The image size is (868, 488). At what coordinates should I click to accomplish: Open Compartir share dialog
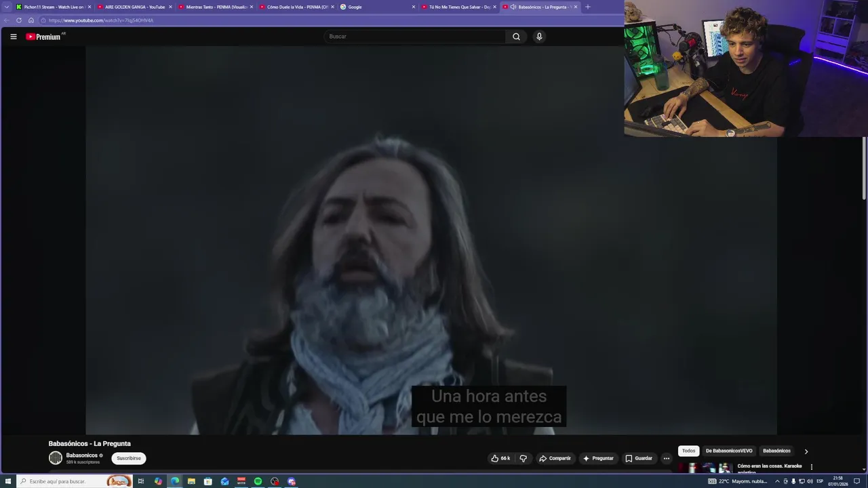[555, 458]
